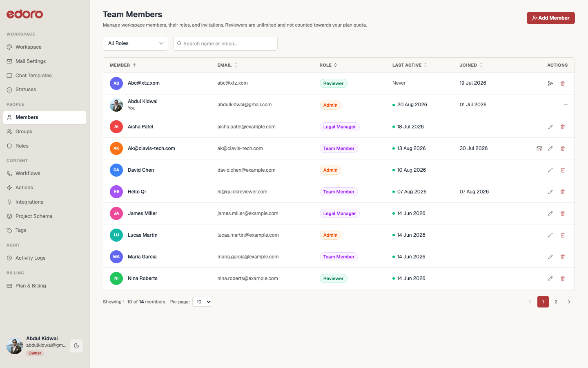Click Abdul Kidwai's profile photo in table
The width and height of the screenshot is (588, 368).
[x=116, y=105]
